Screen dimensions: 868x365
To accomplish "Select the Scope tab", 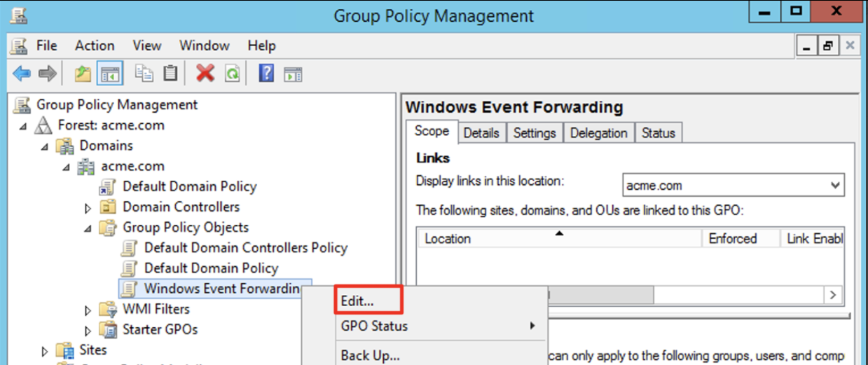I will click(x=432, y=132).
